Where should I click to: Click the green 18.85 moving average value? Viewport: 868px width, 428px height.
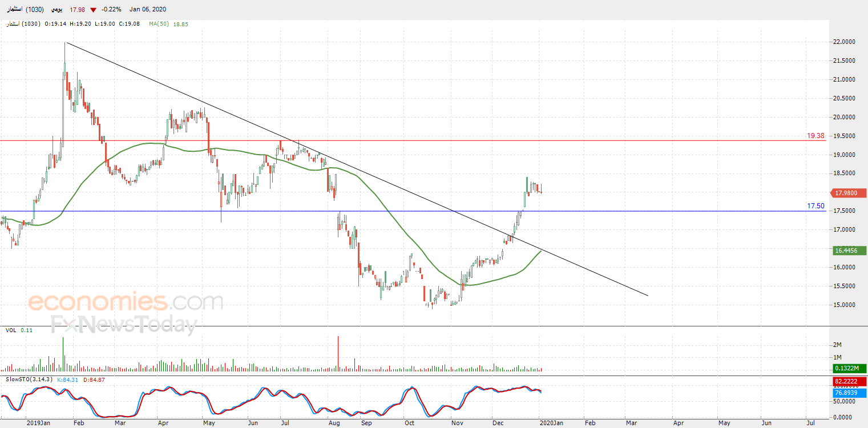(x=180, y=24)
